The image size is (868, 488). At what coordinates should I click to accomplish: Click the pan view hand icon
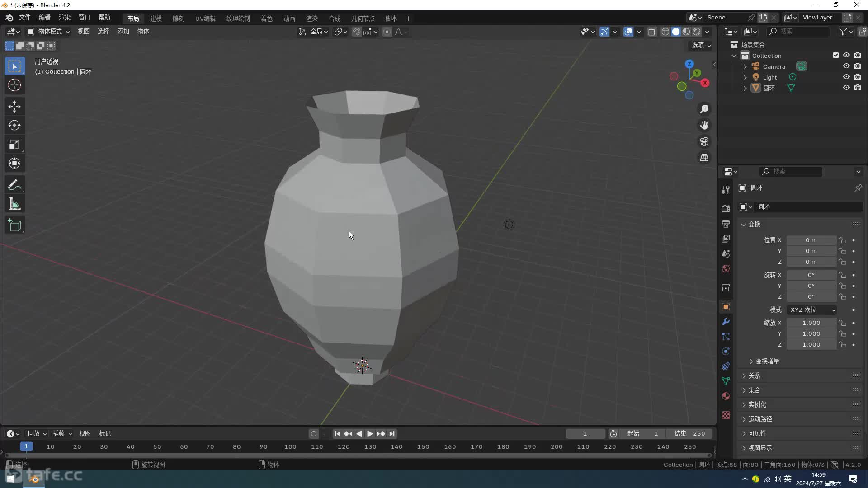pos(704,125)
